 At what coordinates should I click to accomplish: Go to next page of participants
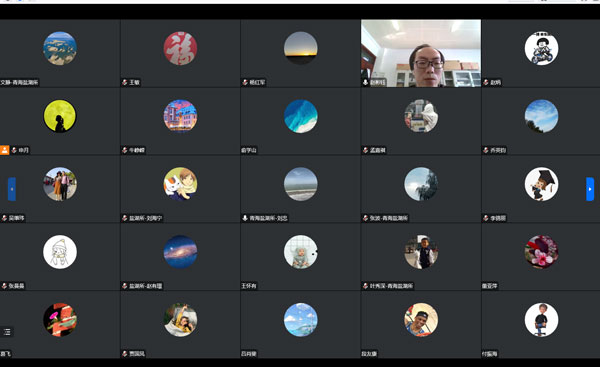coord(590,189)
